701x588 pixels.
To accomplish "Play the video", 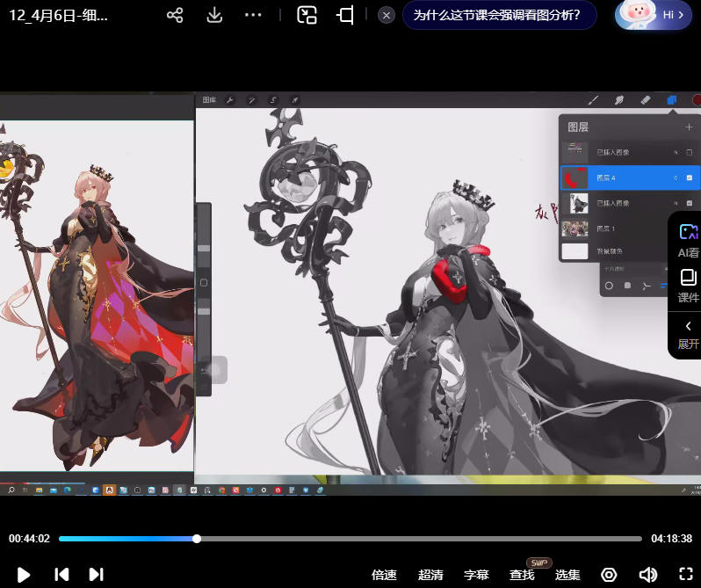I will click(24, 574).
